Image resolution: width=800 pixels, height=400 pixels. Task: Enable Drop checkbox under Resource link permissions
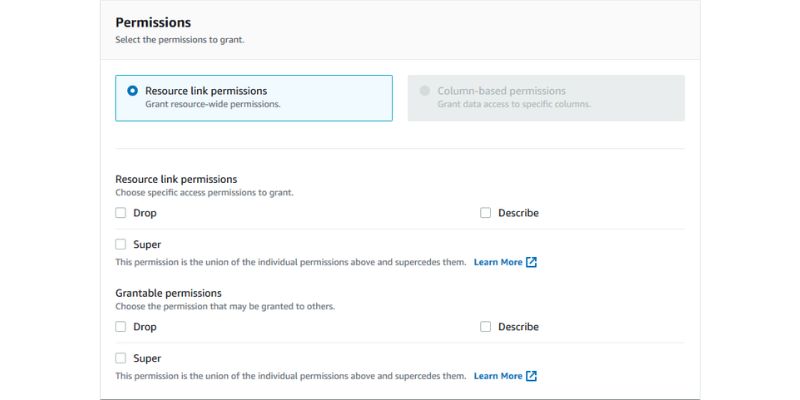point(120,213)
